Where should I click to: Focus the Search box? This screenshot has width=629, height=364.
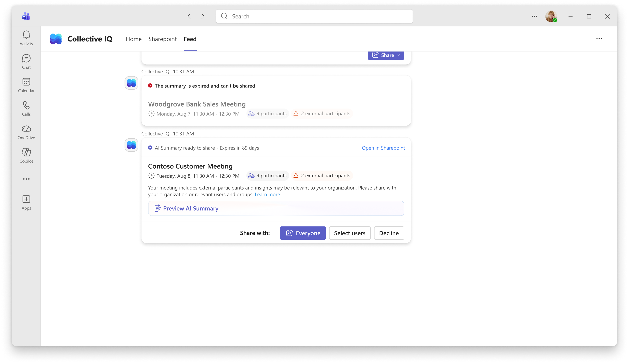pos(314,16)
